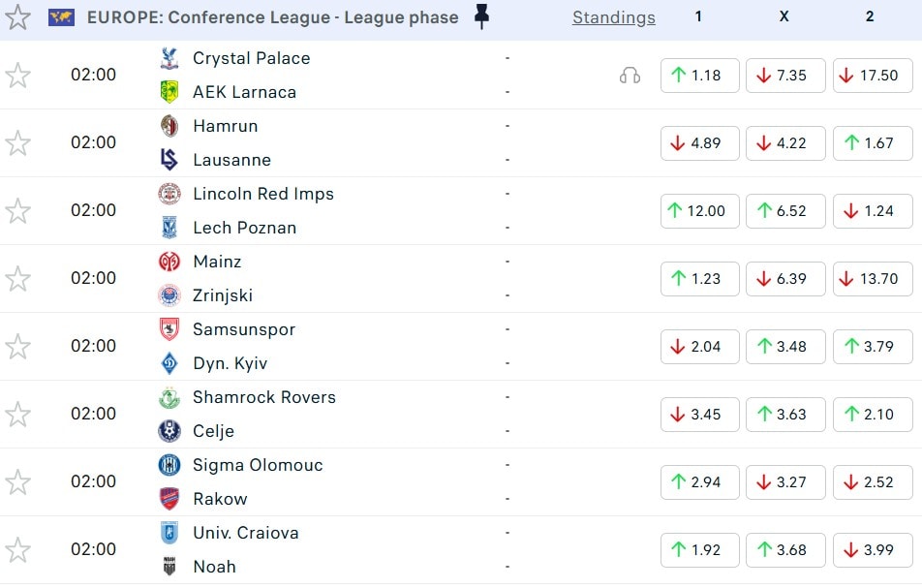
Task: Click the Crystal Palace team crest
Action: 169,58
